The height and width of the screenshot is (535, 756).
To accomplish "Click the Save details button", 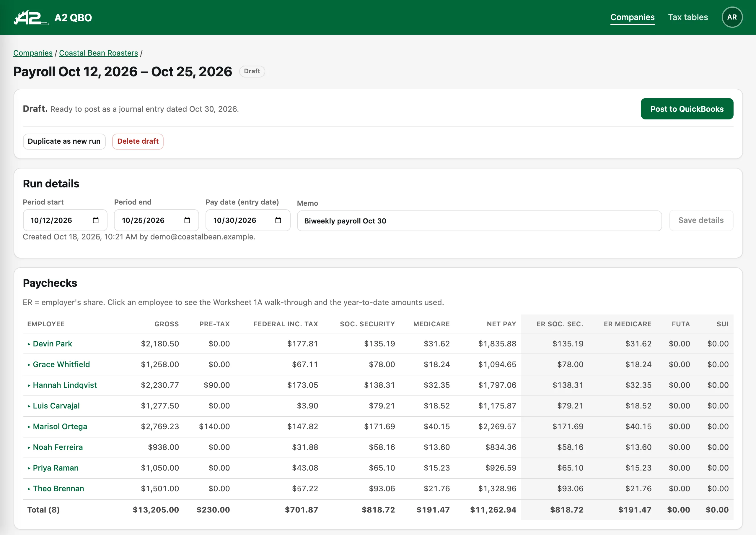I will (x=701, y=220).
